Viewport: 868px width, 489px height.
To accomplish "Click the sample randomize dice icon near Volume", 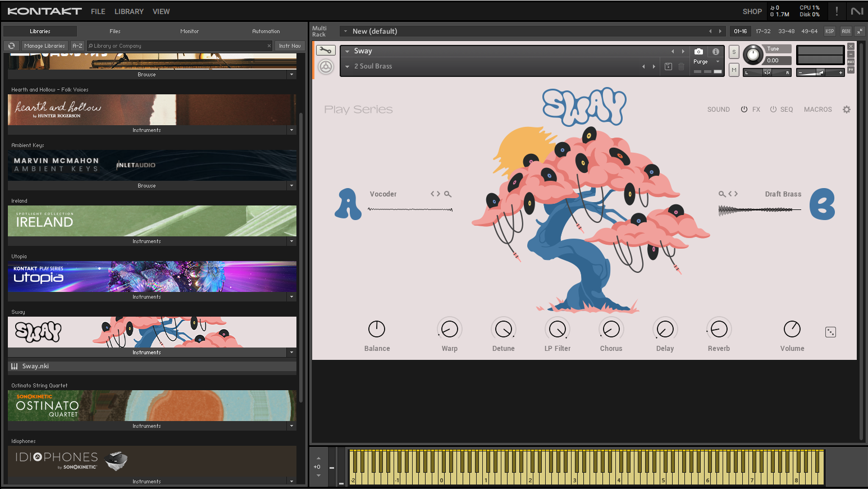I will [x=830, y=332].
